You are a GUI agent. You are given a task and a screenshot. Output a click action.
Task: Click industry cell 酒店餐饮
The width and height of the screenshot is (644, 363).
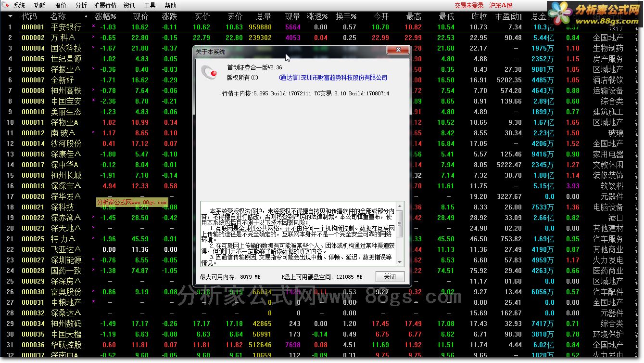(x=608, y=80)
